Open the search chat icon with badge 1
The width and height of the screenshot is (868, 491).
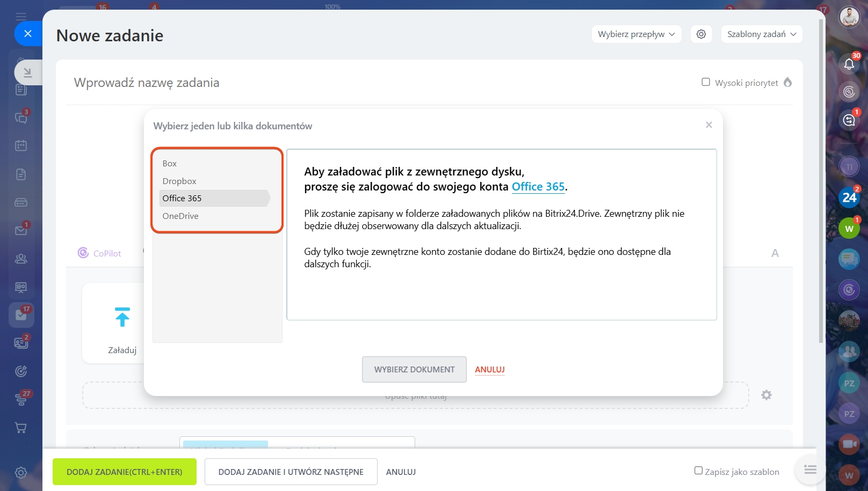849,120
